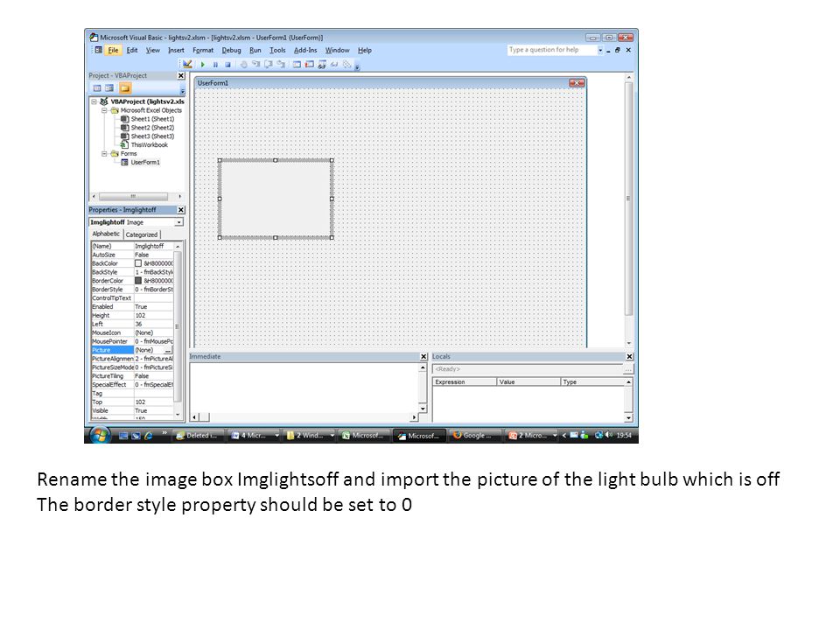Click the BorderColor dark gray swatch
This screenshot has height=630, width=840.
point(138,281)
